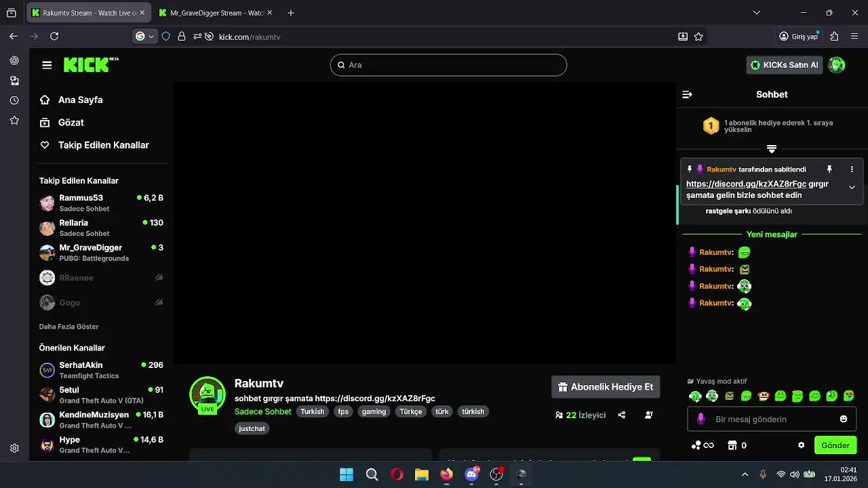
Task: Open offline channel RRaenee
Action: (x=102, y=278)
